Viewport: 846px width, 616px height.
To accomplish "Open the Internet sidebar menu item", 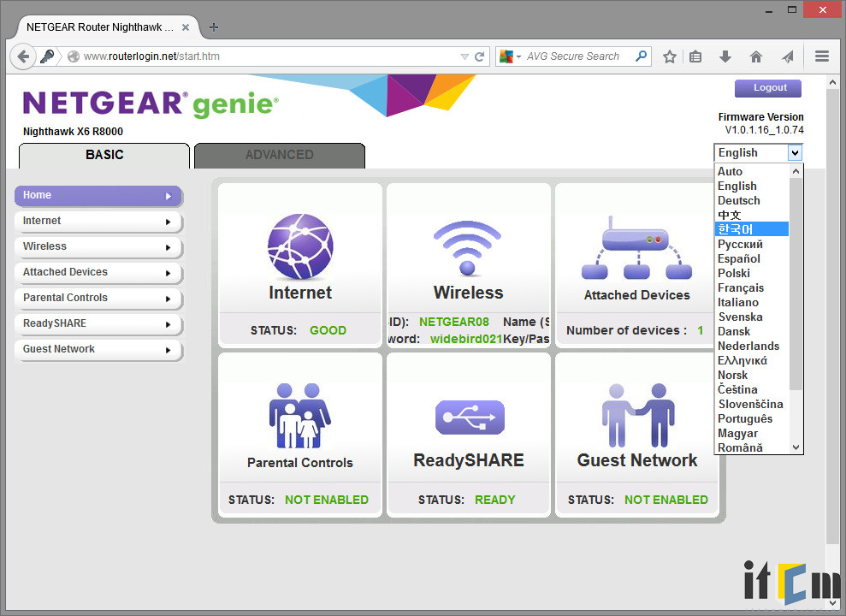I will (98, 221).
